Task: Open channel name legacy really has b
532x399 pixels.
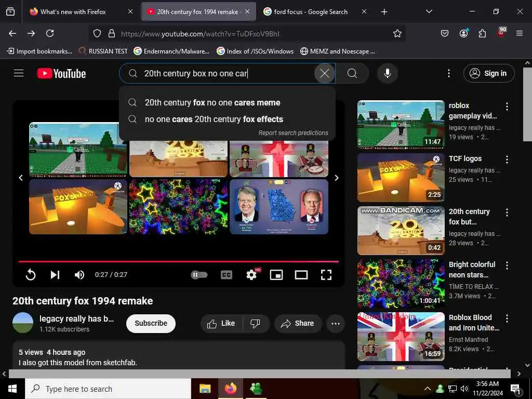Action: point(77,318)
